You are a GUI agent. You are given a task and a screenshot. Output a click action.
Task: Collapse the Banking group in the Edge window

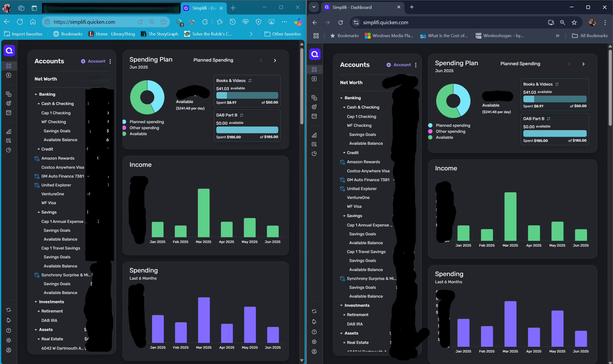(x=36, y=94)
